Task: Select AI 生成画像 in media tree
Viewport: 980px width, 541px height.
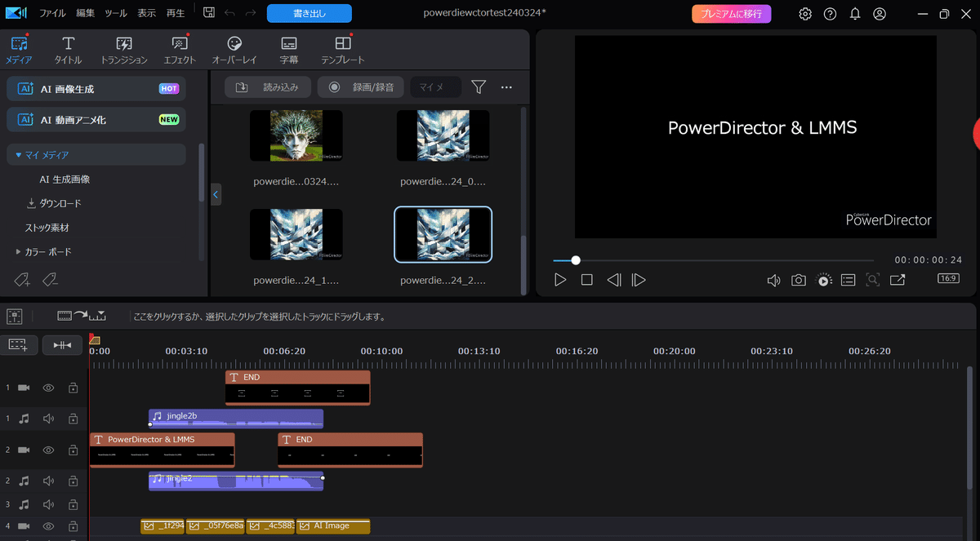Action: click(x=65, y=179)
